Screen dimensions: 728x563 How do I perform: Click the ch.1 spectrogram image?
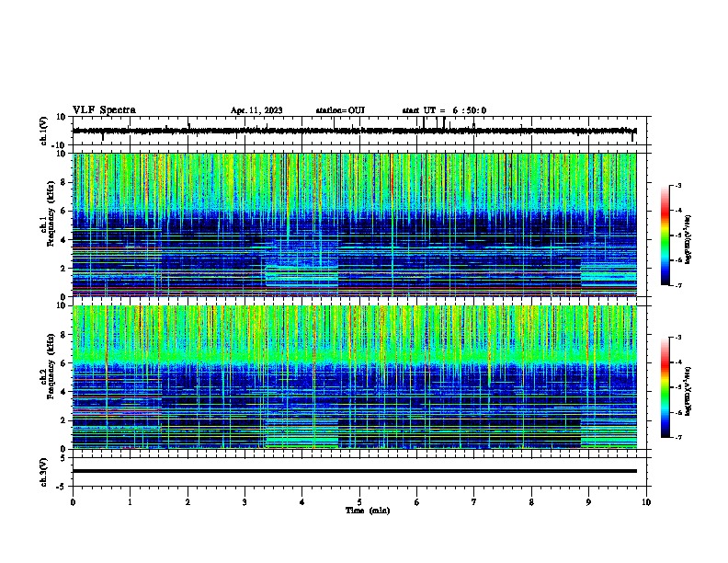(x=355, y=224)
